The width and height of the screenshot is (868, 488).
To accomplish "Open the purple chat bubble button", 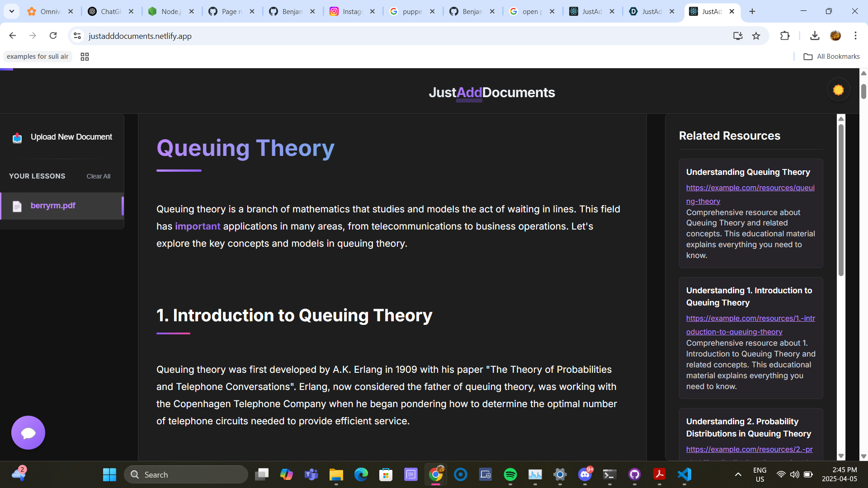I will tap(28, 432).
